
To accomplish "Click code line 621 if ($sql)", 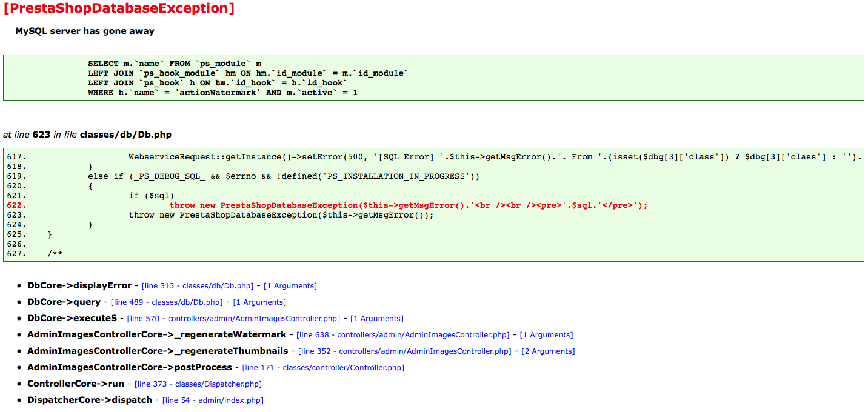I will click(x=152, y=196).
